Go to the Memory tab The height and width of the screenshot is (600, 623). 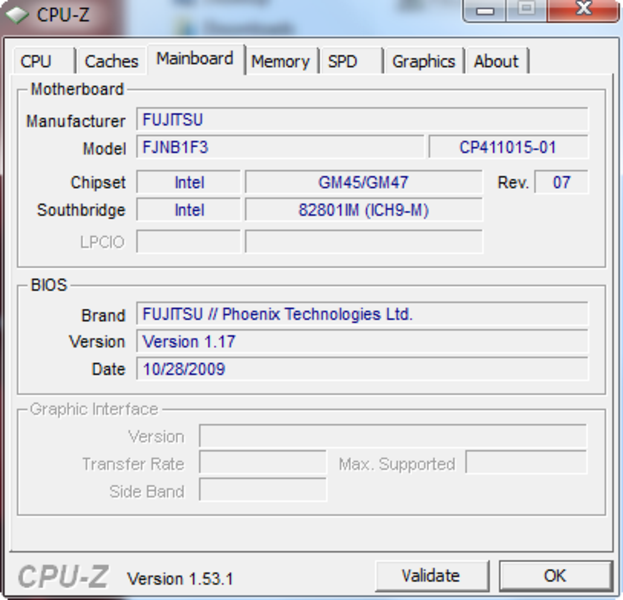coord(281,62)
